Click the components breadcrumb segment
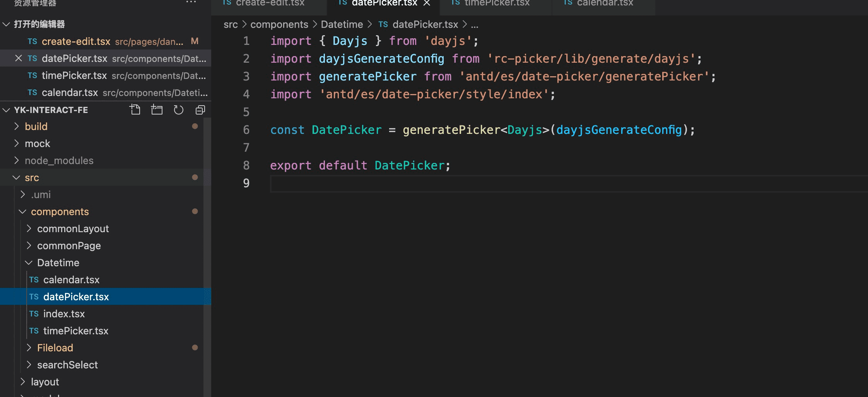Image resolution: width=868 pixels, height=397 pixels. 279,24
